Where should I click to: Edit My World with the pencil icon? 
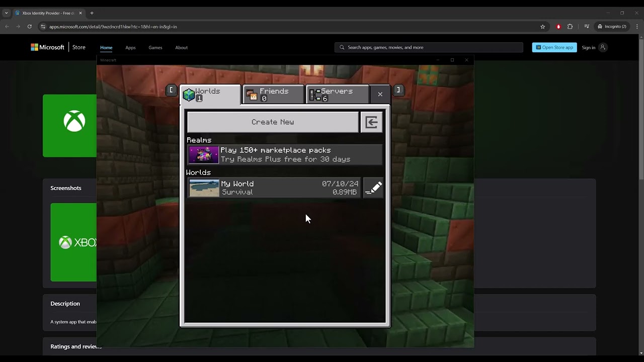pos(373,188)
